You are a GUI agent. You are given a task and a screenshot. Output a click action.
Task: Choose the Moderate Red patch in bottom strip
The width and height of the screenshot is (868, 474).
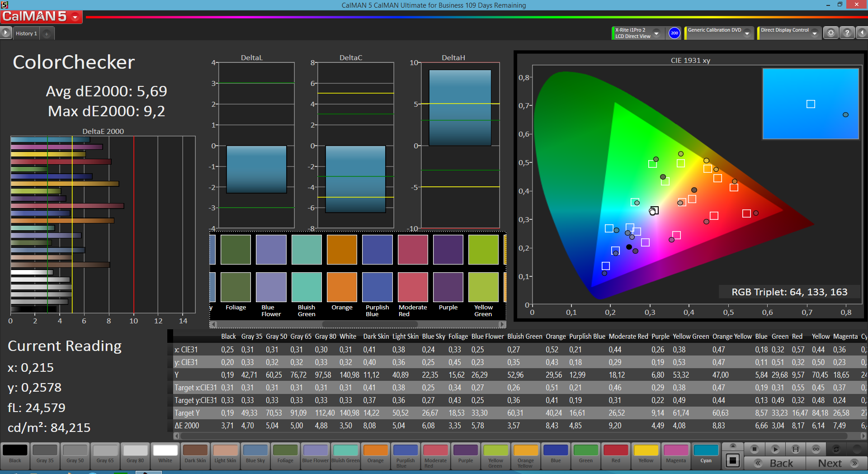point(435,455)
